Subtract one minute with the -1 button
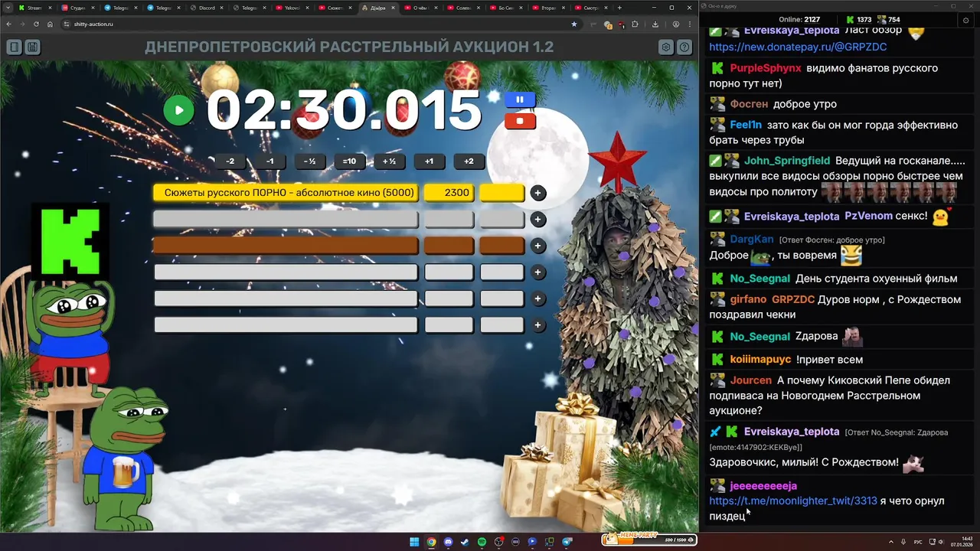980x551 pixels. [x=270, y=161]
